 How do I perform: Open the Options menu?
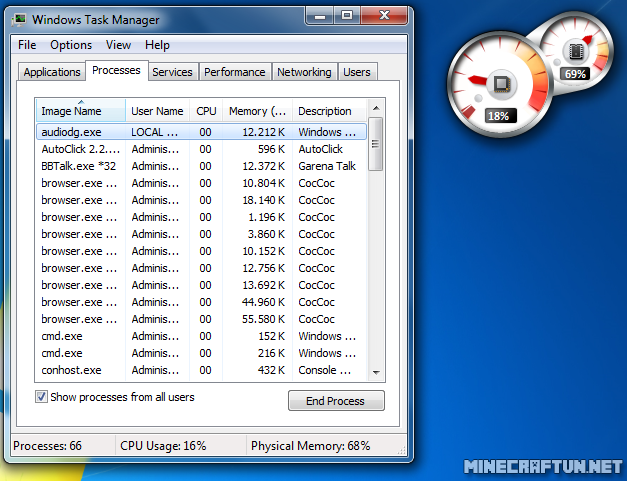point(71,45)
